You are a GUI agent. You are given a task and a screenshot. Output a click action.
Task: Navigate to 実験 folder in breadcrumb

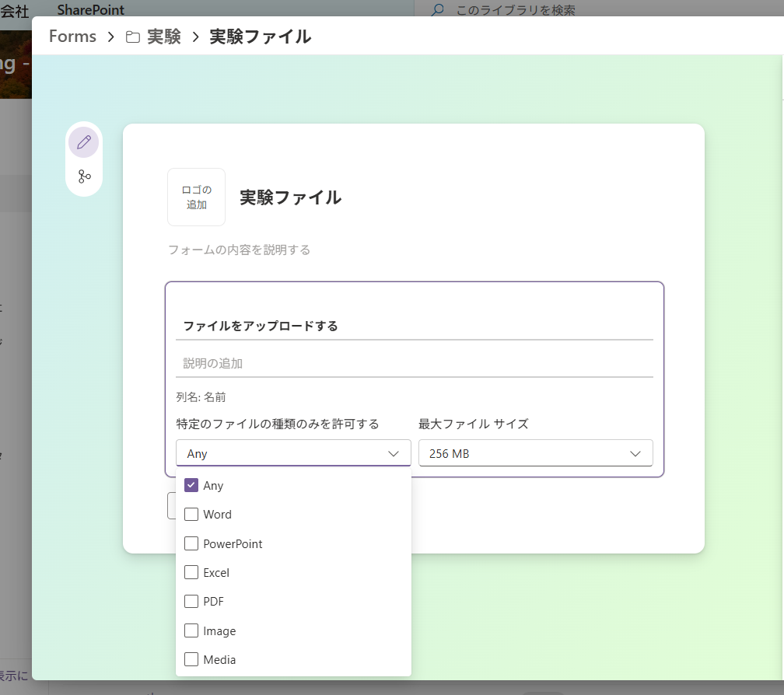[164, 37]
